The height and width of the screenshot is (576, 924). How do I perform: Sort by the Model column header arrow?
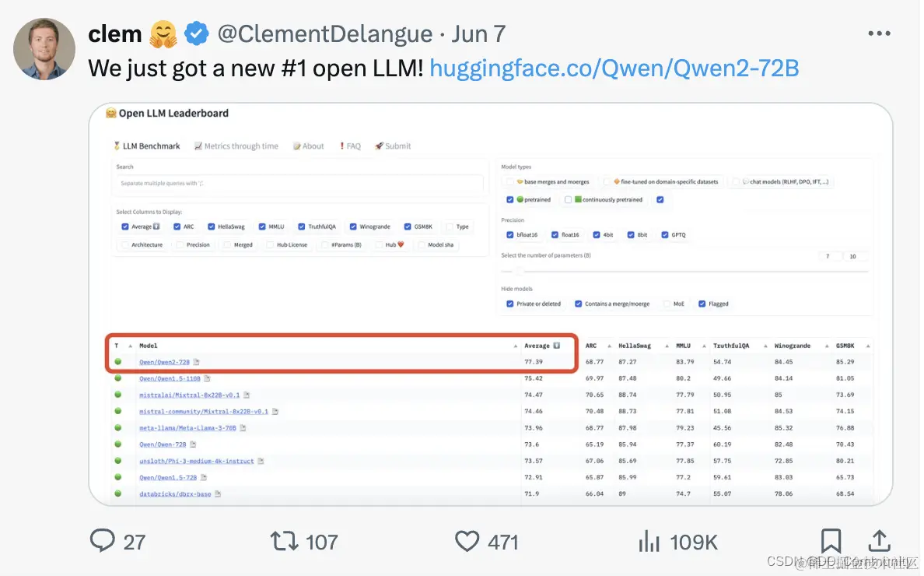tap(515, 346)
